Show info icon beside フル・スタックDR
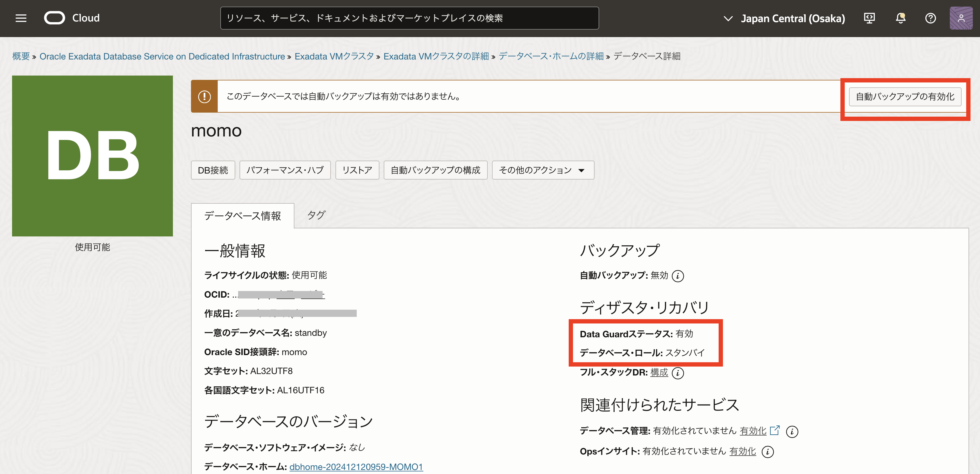980x474 pixels. click(x=678, y=373)
